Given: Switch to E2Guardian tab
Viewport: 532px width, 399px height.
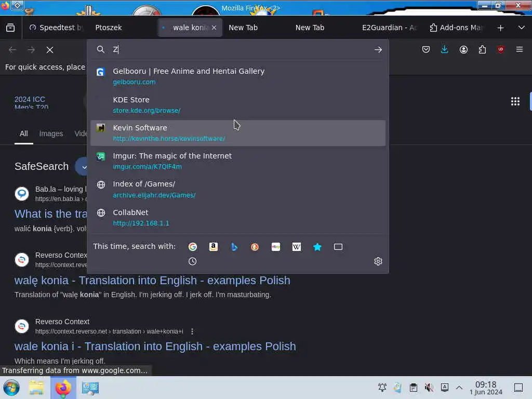Looking at the screenshot, I should pyautogui.click(x=390, y=28).
